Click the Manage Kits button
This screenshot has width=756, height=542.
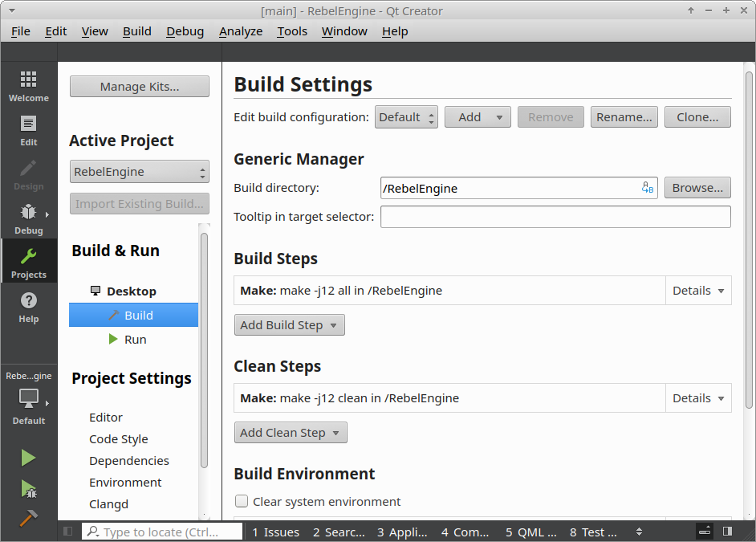tap(140, 86)
